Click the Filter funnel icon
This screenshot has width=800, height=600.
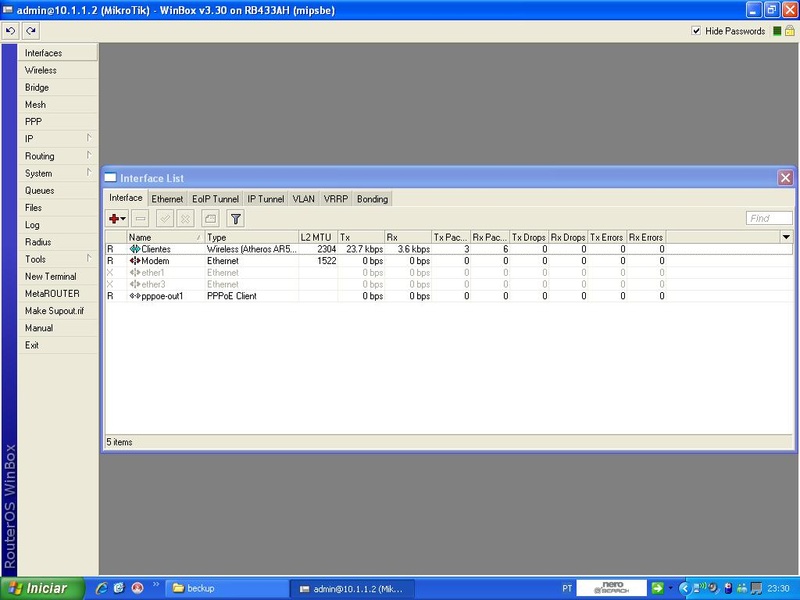(235, 219)
